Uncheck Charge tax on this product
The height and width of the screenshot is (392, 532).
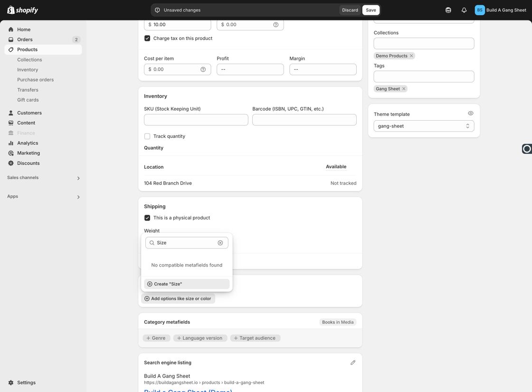147,38
